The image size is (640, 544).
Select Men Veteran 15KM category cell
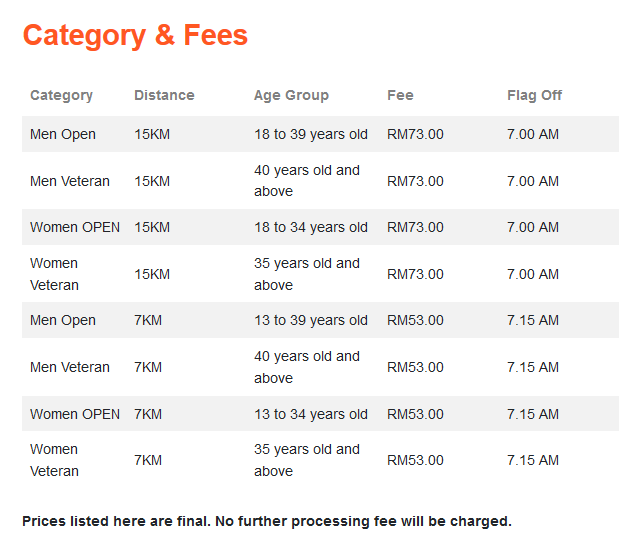[70, 181]
